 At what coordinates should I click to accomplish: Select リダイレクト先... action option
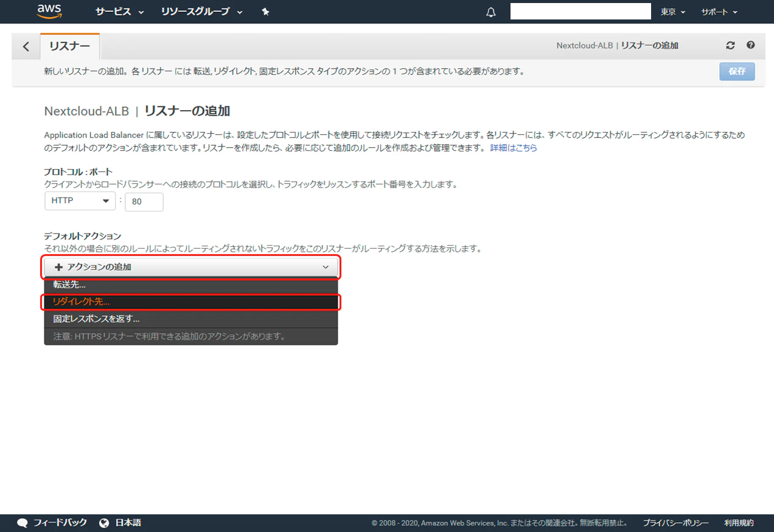tap(190, 302)
